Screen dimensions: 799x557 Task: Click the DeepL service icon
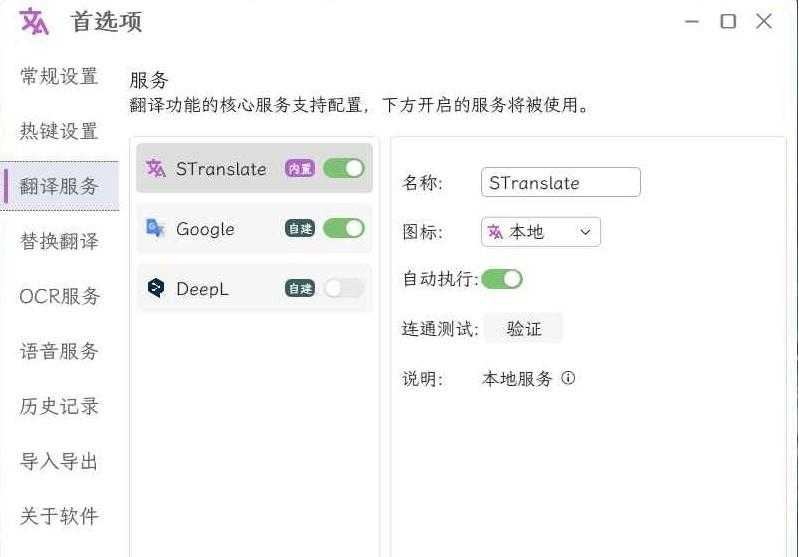tap(155, 288)
